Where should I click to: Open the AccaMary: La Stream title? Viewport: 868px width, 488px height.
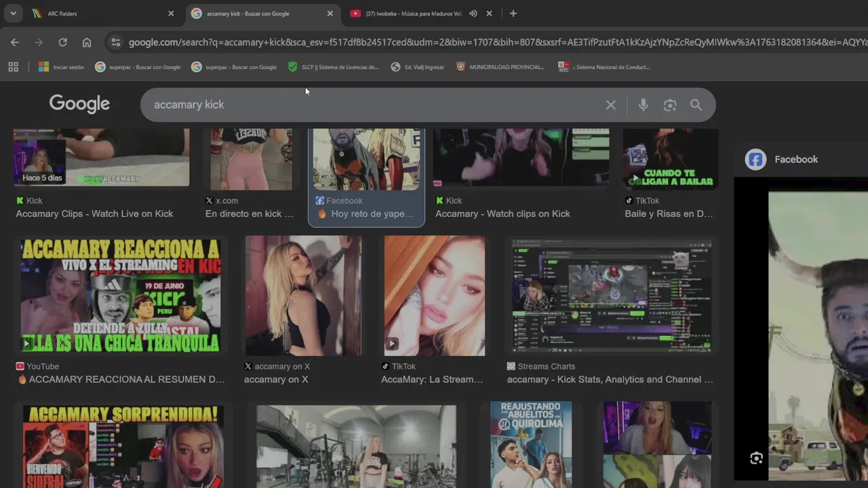click(x=432, y=380)
